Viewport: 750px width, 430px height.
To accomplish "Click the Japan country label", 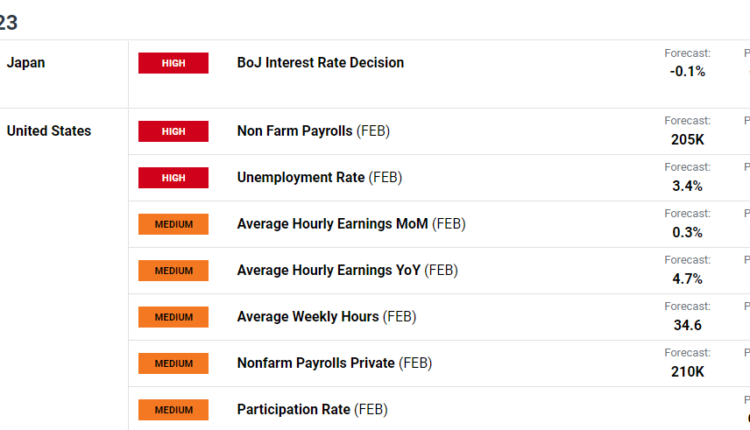I will pos(26,63).
